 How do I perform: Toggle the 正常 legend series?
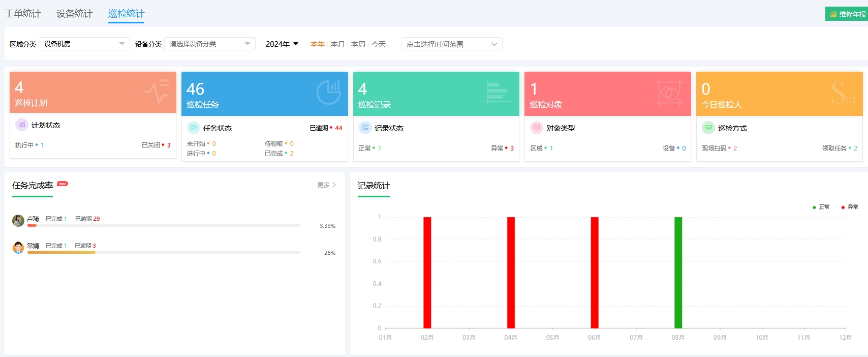[821, 207]
